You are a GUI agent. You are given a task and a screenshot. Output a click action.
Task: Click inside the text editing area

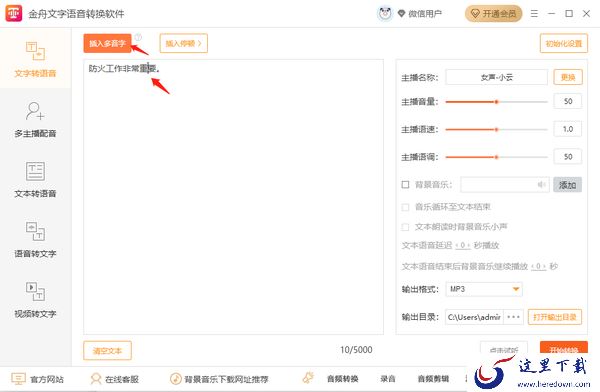tap(233, 196)
